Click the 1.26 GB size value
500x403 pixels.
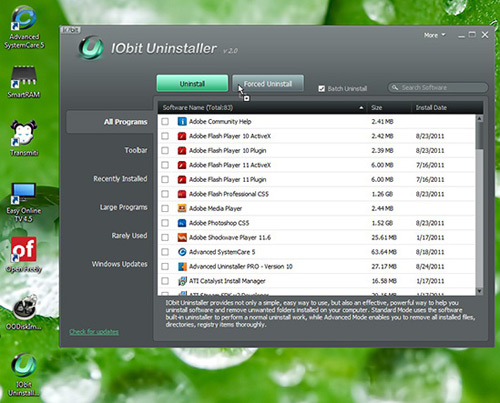[x=382, y=194]
